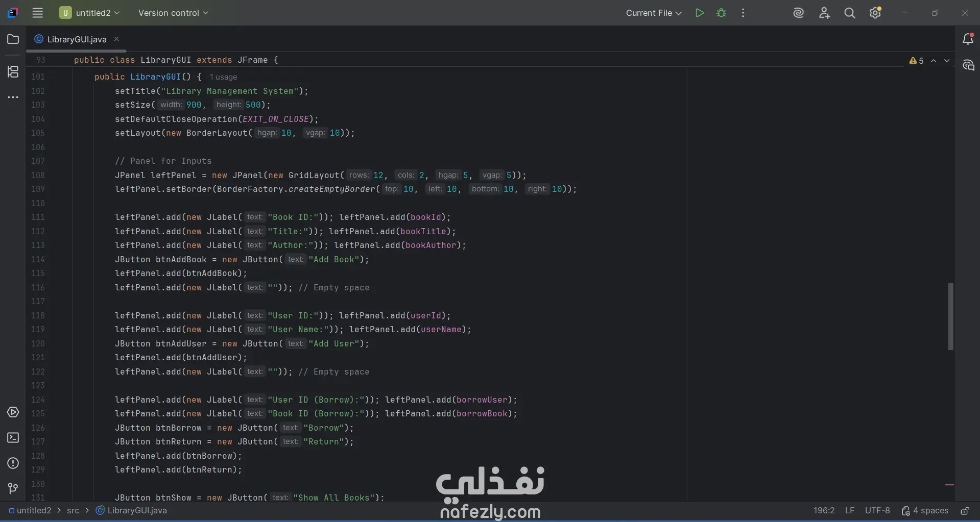This screenshot has width=980, height=522.
Task: Click the red error stripe mark near the scrollbar bottom
Action: click(x=949, y=485)
